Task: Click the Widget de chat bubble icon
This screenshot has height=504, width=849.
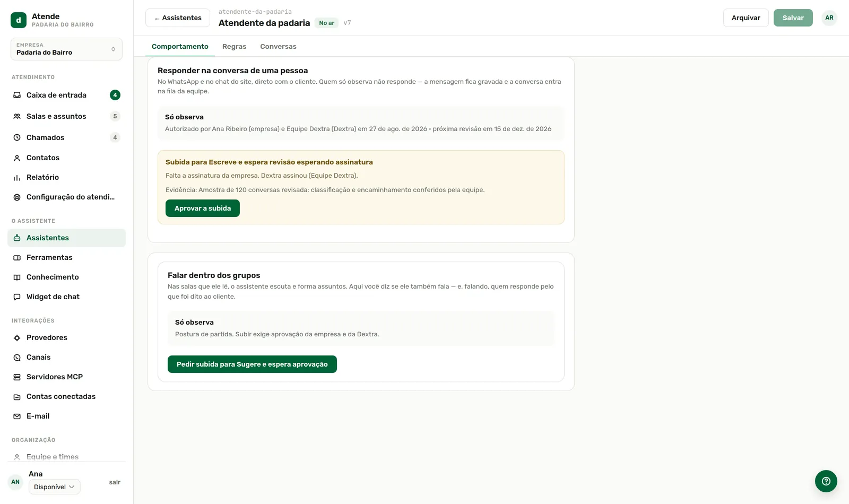Action: tap(17, 297)
